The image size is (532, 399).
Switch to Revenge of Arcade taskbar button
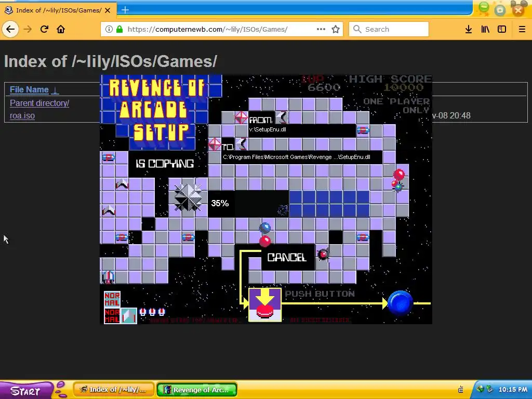point(197,390)
